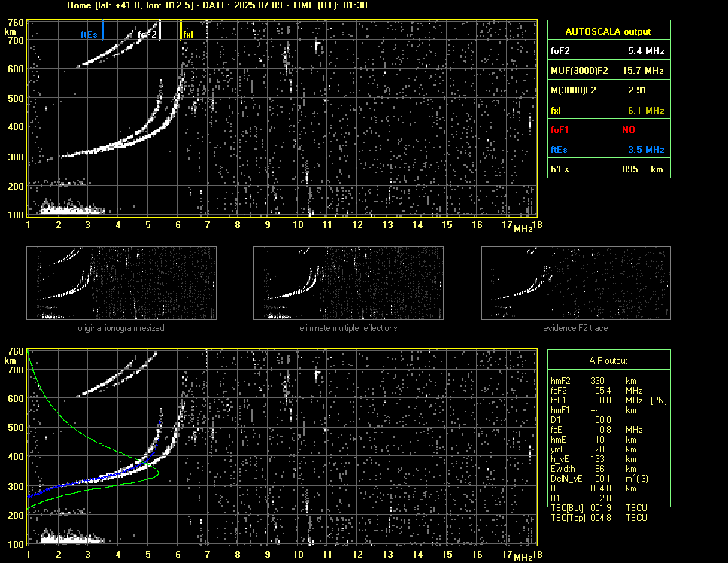Click the D1 00.0 row
The height and width of the screenshot is (563, 728).
[x=581, y=420]
